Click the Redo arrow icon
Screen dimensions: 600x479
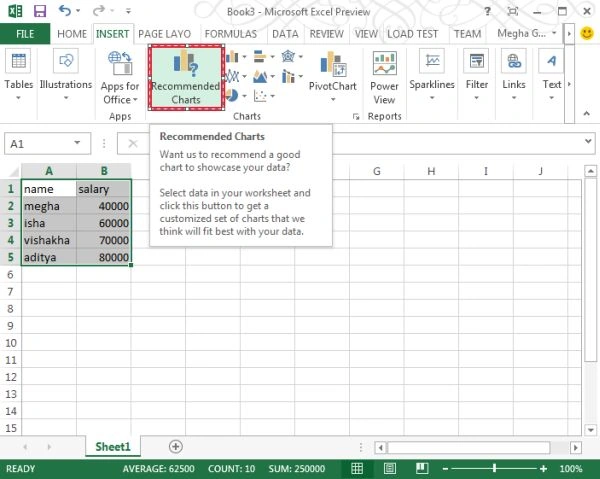(x=99, y=10)
